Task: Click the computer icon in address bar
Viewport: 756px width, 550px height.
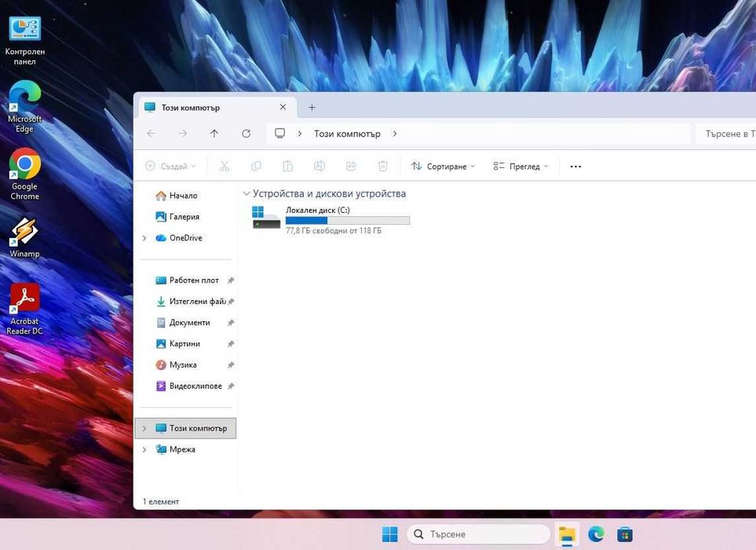Action: point(280,134)
